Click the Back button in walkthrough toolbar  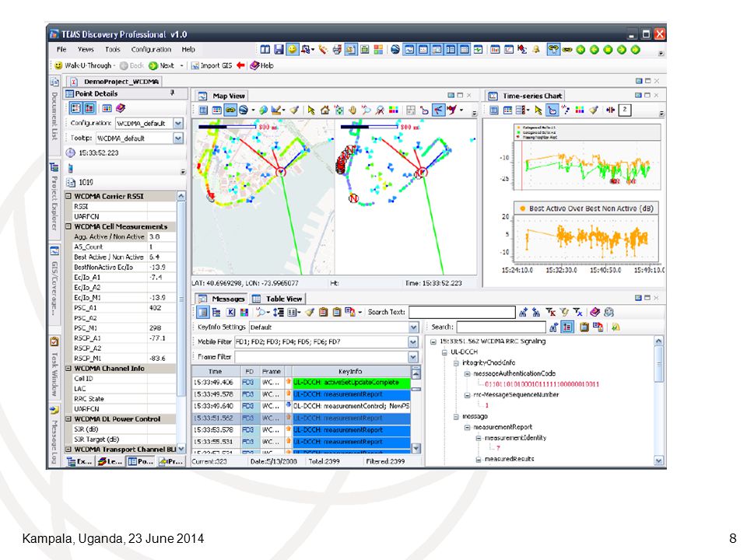pos(132,65)
